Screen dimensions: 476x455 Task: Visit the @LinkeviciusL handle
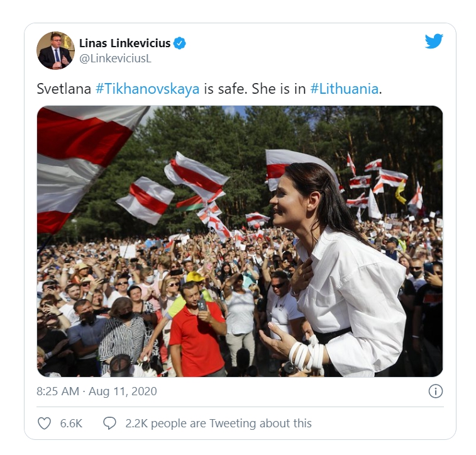115,59
